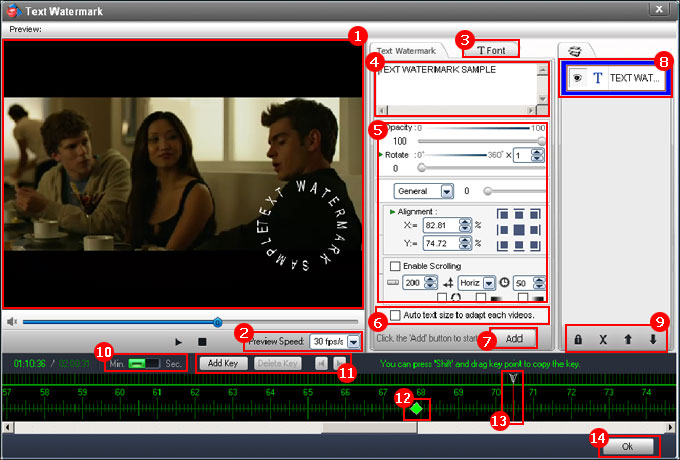Switch to the Font tab

tap(491, 50)
